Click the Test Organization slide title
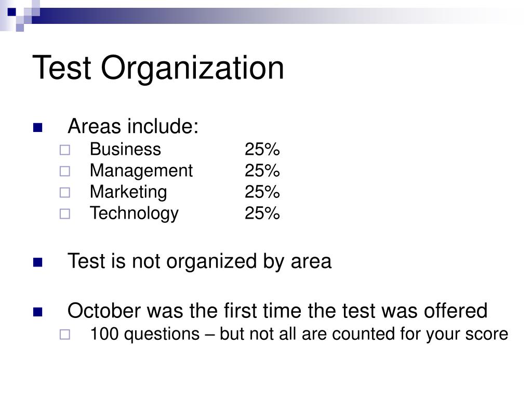This screenshot has width=532, height=399. (158, 68)
